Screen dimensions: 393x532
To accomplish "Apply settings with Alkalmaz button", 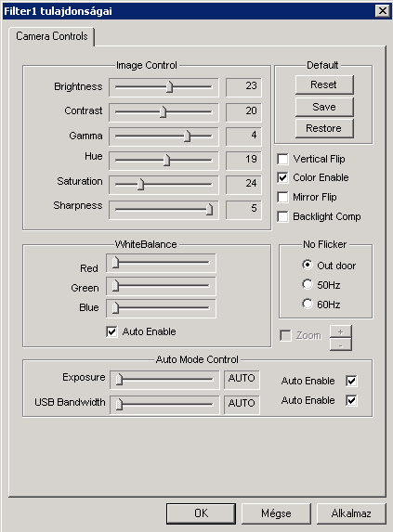I will coord(351,513).
